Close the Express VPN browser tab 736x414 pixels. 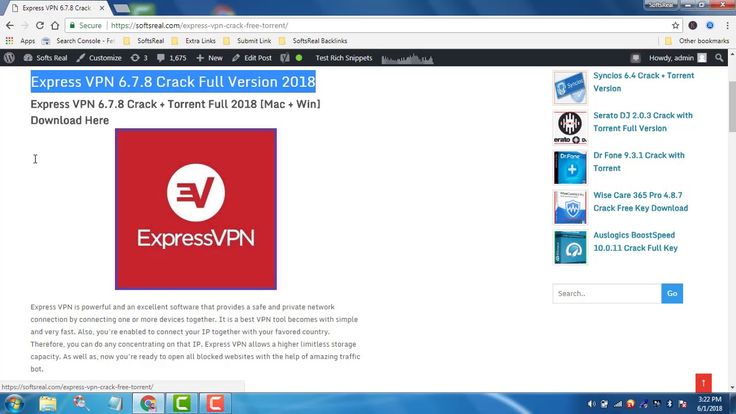(102, 8)
